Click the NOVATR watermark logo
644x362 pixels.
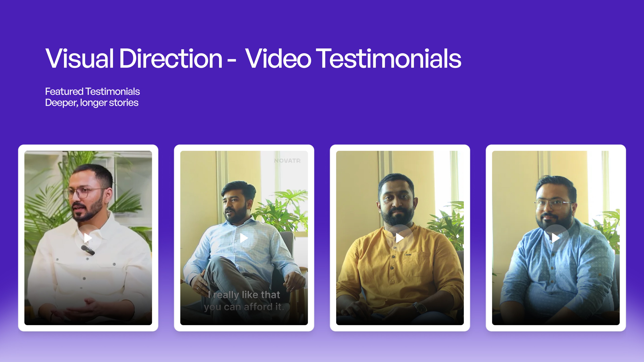coord(287,161)
